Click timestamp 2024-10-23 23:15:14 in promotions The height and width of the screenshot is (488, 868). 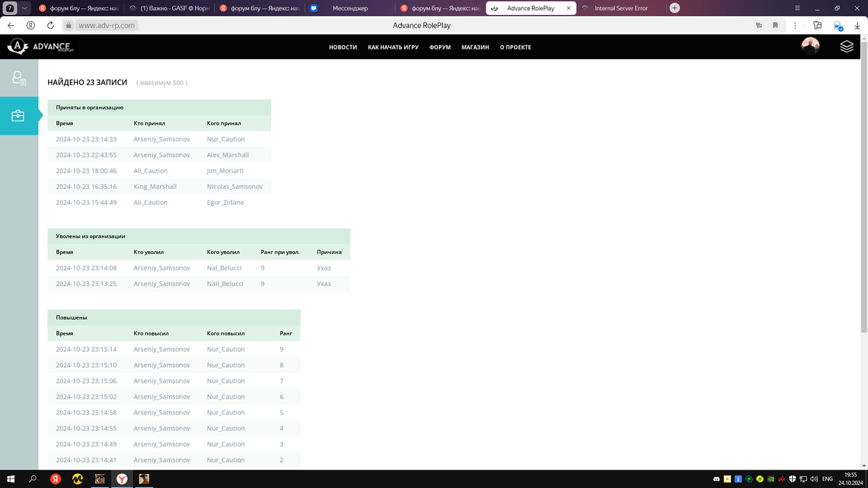click(86, 349)
